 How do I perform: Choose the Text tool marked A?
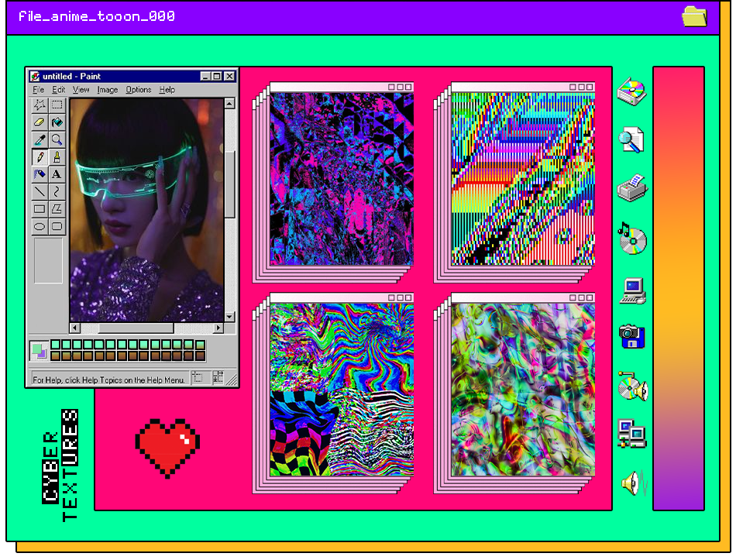tap(57, 174)
